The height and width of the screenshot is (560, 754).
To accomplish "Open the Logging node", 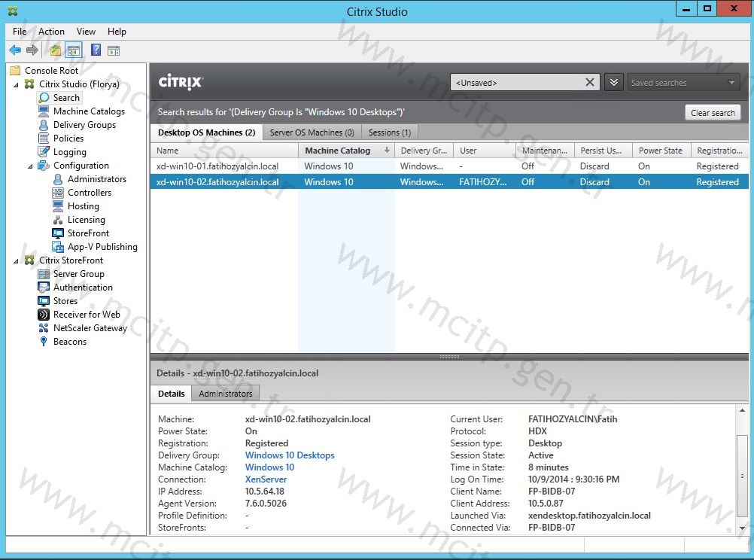I will 70,152.
